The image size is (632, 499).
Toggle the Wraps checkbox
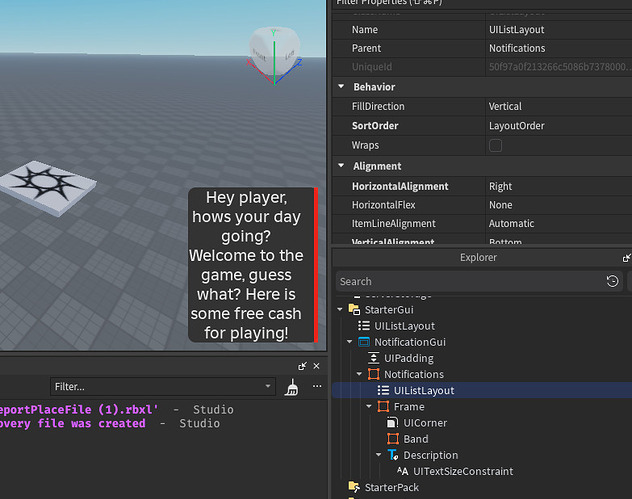click(x=495, y=146)
